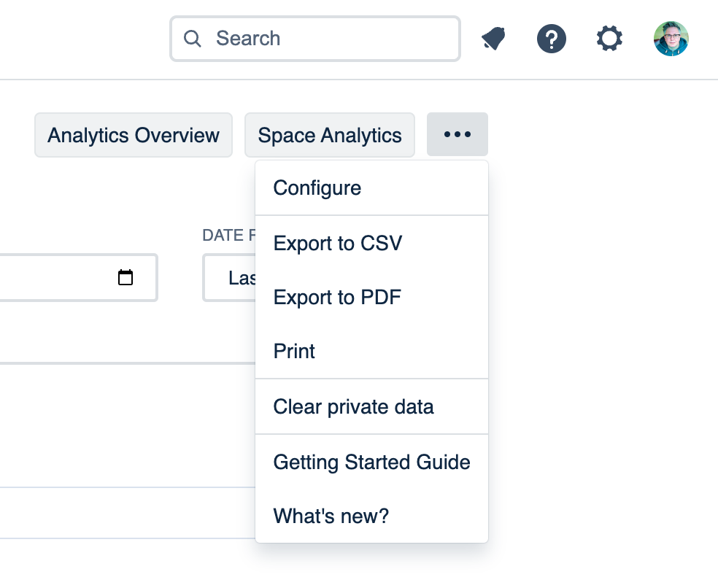Choose Export to CSV

pos(338,243)
